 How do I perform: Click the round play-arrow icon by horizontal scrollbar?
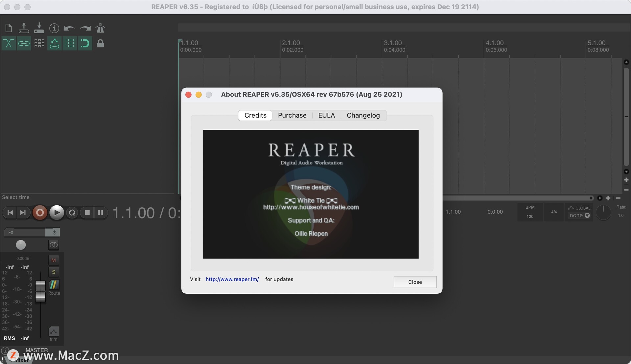pos(600,198)
